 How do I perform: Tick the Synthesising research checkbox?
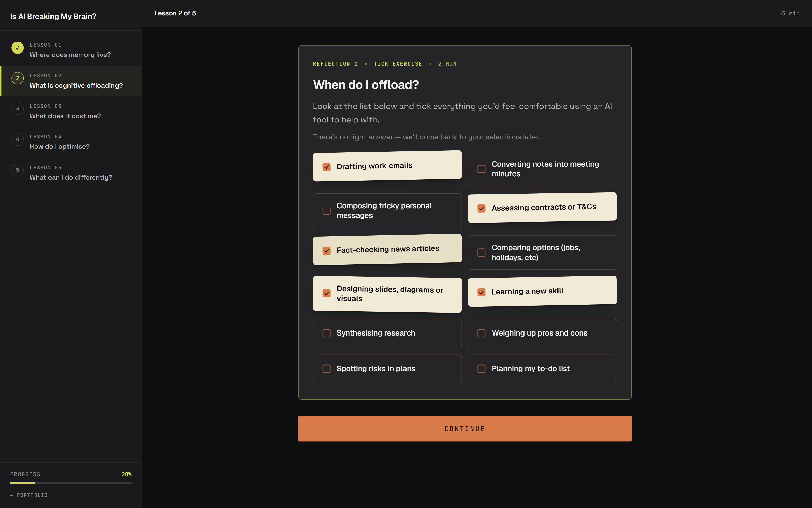click(x=327, y=333)
